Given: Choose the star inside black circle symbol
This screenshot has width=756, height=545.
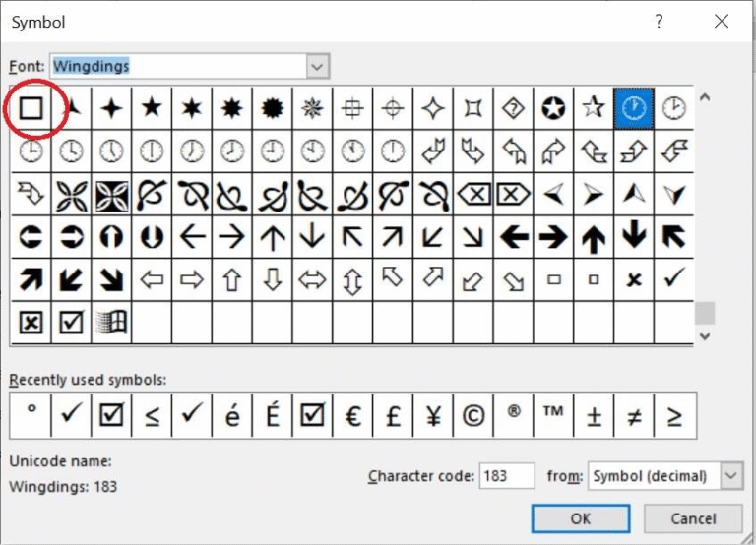Looking at the screenshot, I should point(553,108).
